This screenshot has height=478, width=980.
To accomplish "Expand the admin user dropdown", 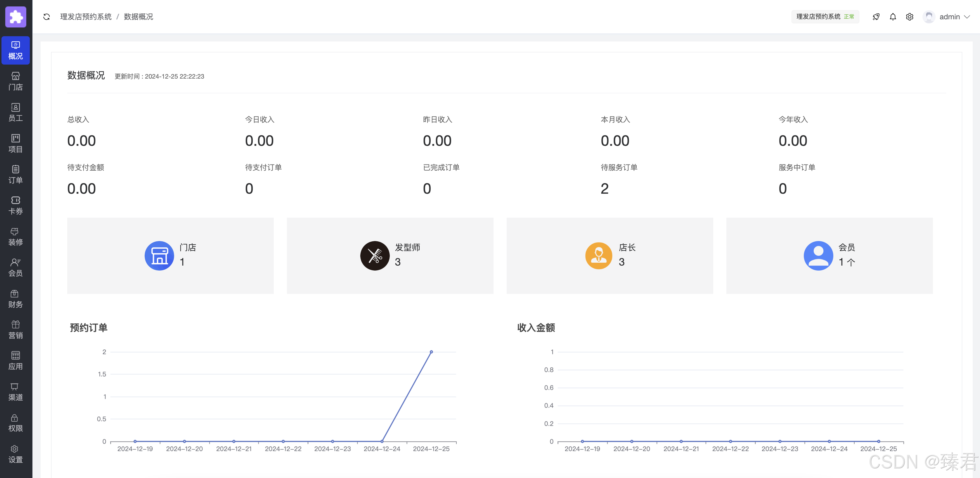I will coord(967,17).
